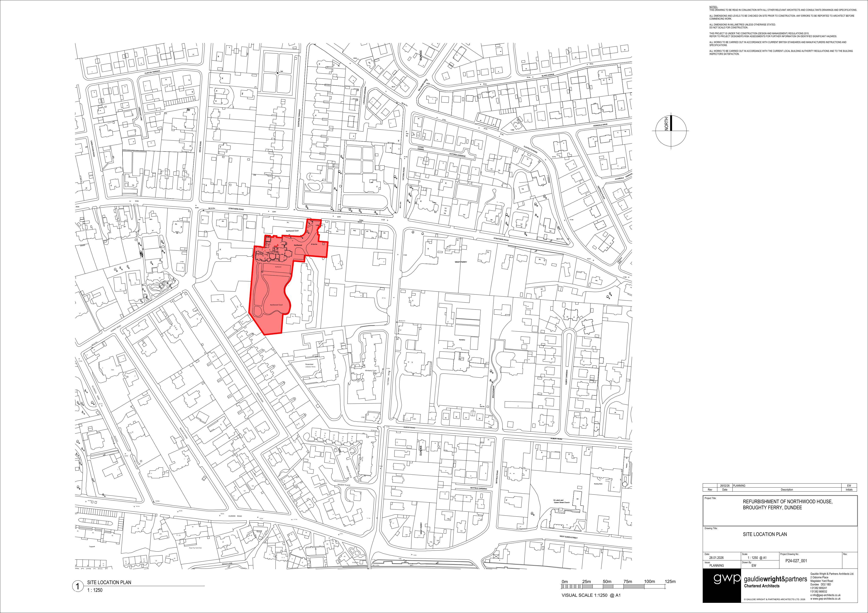
Task: Click 'DO NOT SCALE FOR CONSTRUCTION.' note
Action: coord(729,28)
